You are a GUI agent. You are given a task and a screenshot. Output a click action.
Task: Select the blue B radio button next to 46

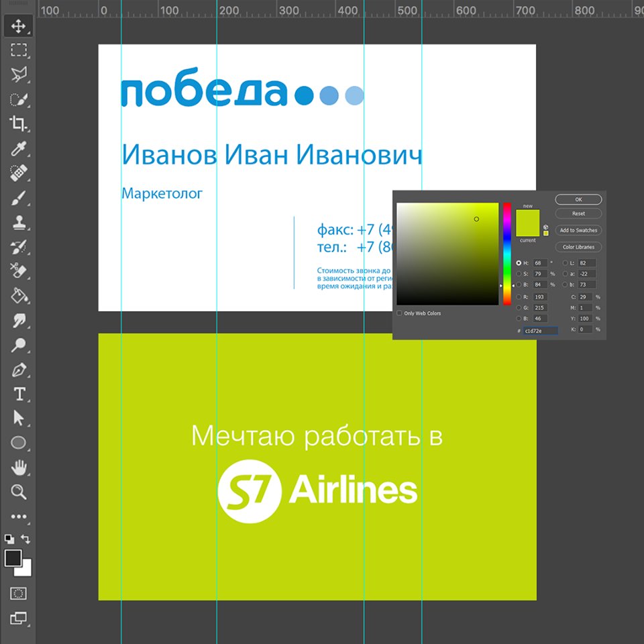click(519, 318)
